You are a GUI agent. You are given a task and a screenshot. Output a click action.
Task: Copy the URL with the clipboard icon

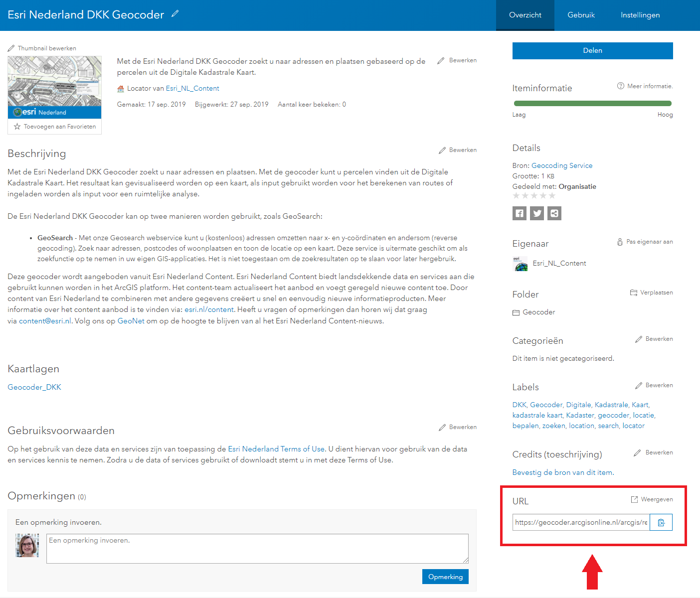(661, 522)
